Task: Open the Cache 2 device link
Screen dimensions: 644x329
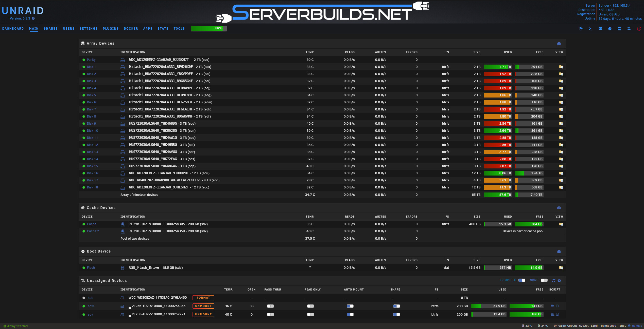Action: click(x=93, y=231)
